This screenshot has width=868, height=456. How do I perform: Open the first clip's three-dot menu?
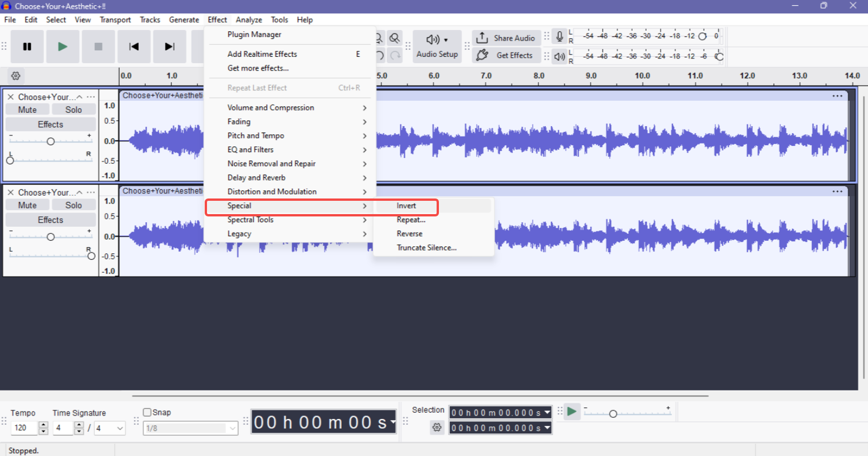coord(837,96)
